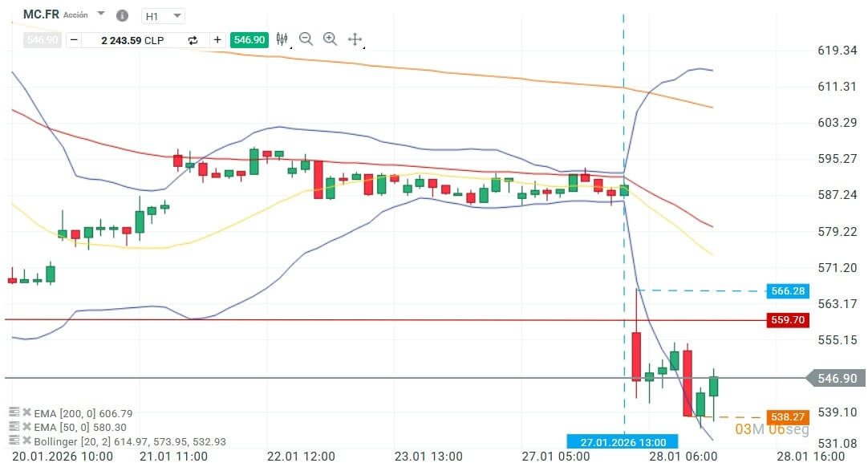Select the crosshair move tool
Screen dimensions: 868x467
coord(355,39)
